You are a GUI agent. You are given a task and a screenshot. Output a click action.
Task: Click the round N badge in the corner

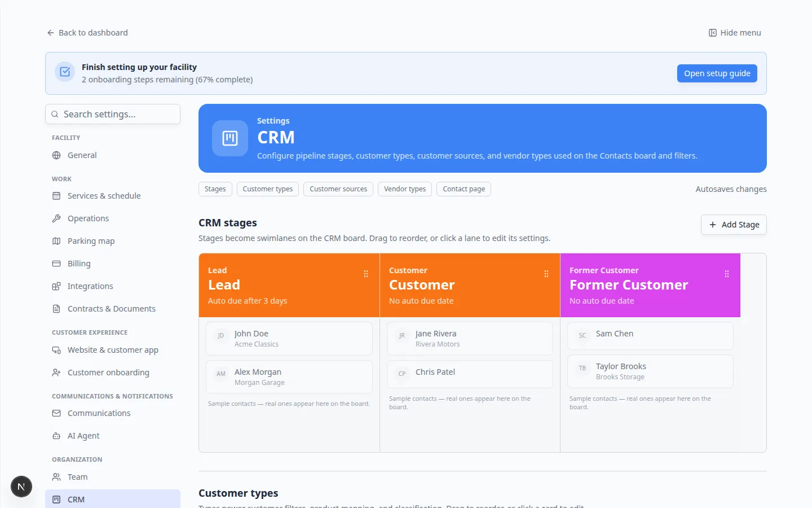pyautogui.click(x=21, y=487)
